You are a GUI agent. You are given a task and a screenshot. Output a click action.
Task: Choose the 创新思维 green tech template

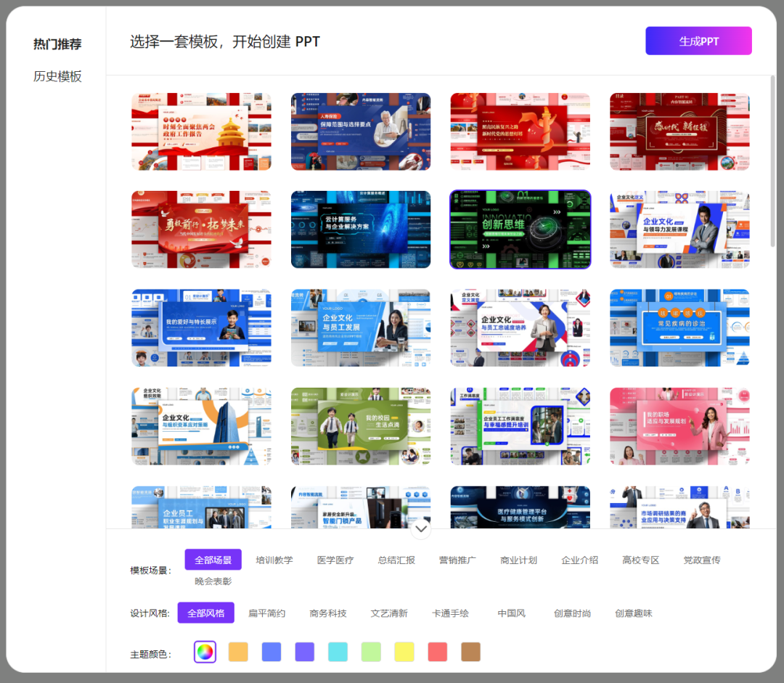520,229
